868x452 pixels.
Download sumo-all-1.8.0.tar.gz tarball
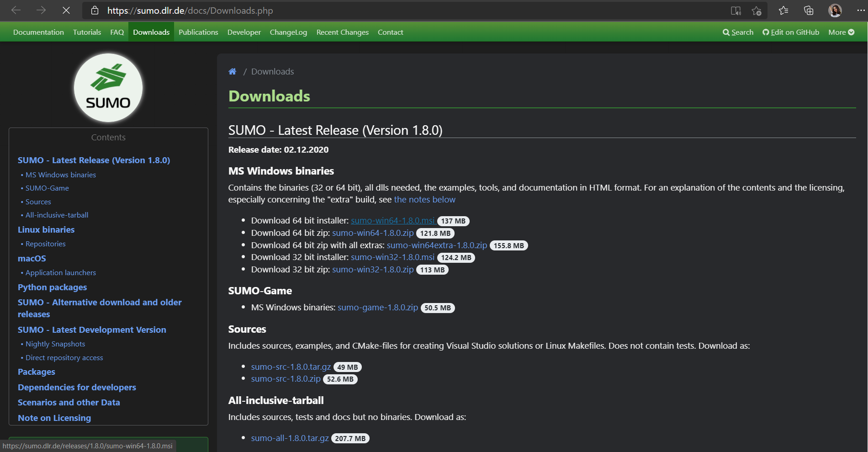coord(290,438)
